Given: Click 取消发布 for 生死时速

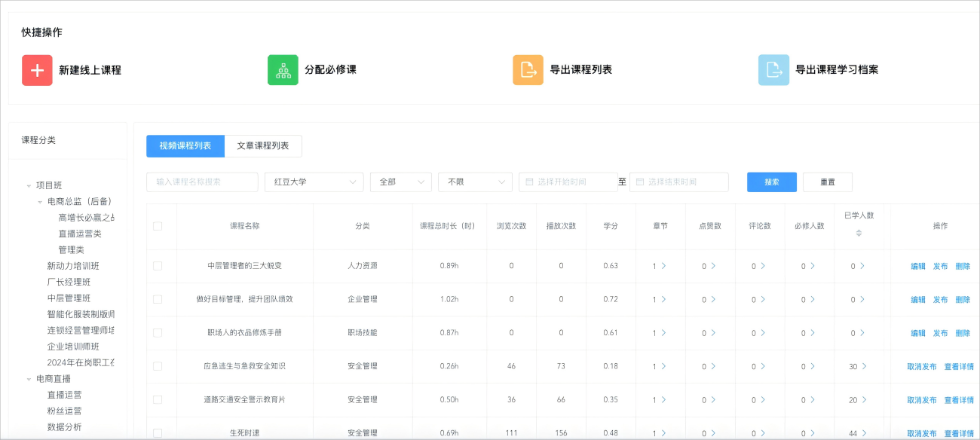Looking at the screenshot, I should tap(922, 432).
